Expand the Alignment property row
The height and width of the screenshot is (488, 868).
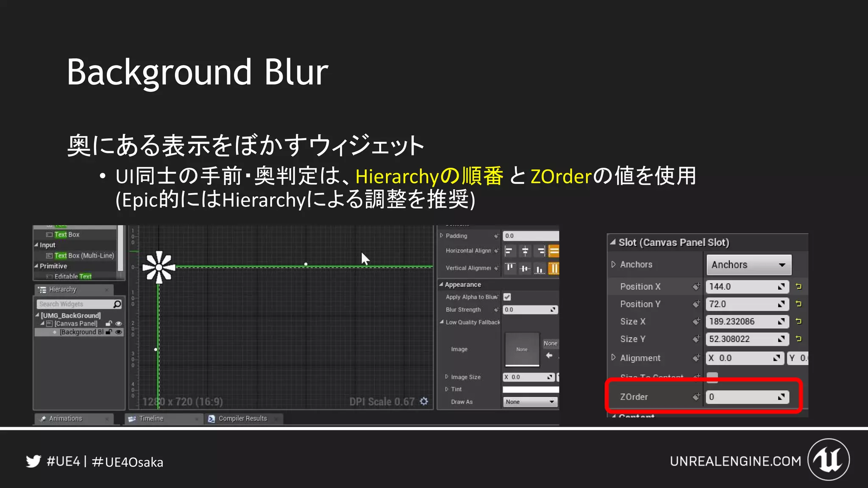[613, 358]
